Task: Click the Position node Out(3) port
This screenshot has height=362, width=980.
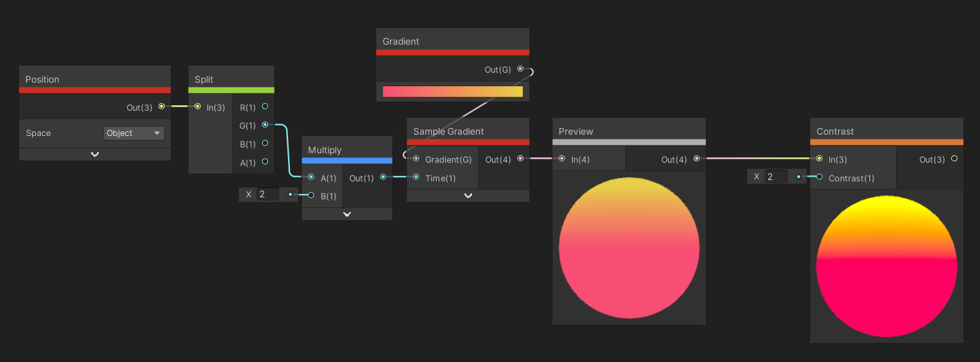Action: (161, 106)
